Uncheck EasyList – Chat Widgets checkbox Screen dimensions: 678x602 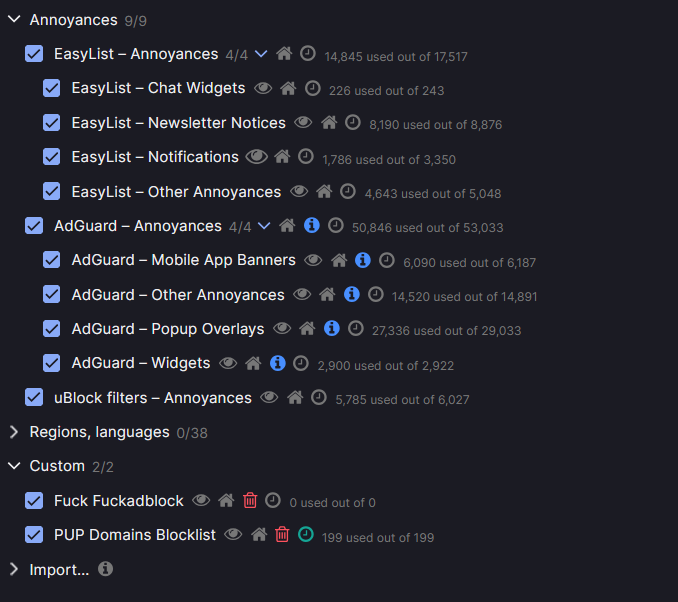point(51,88)
